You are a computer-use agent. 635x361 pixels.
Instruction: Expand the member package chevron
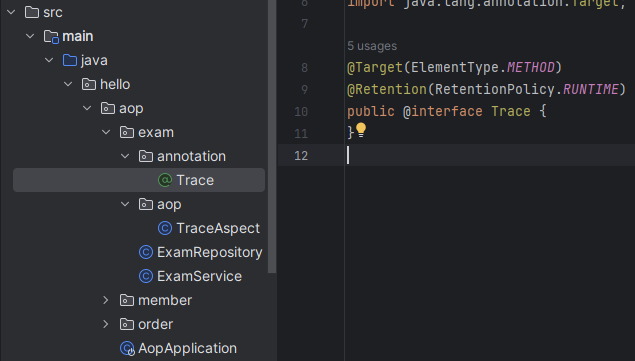[x=106, y=300]
